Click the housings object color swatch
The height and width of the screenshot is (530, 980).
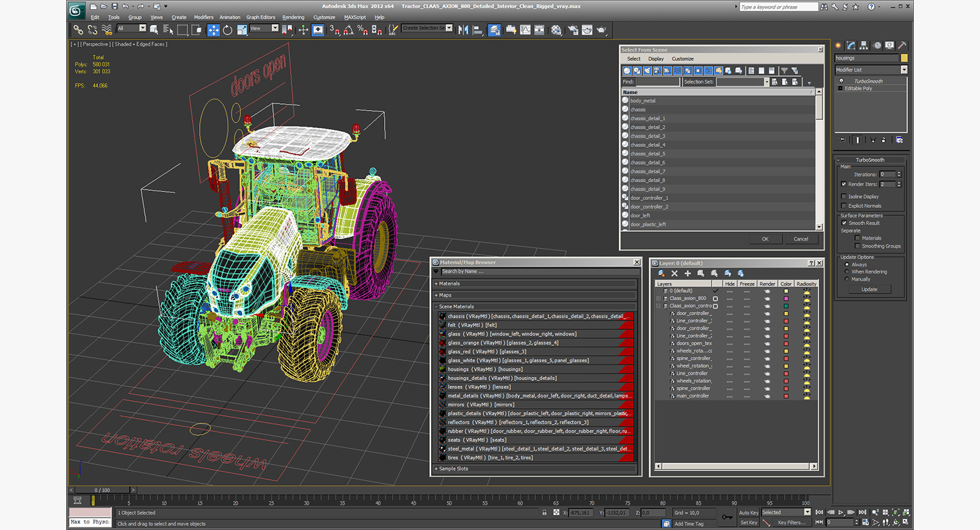904,58
